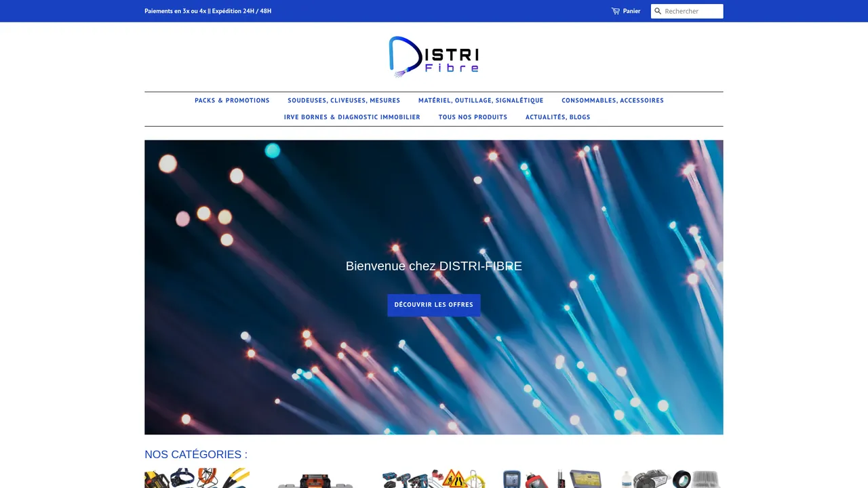Click the Distri Fibre logo
This screenshot has height=488, width=868.
(x=434, y=56)
